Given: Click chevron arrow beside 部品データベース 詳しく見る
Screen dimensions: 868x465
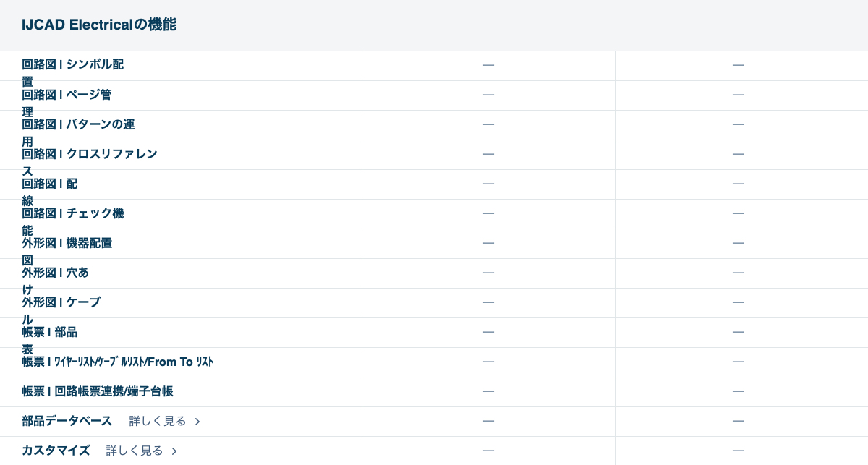Looking at the screenshot, I should (197, 422).
